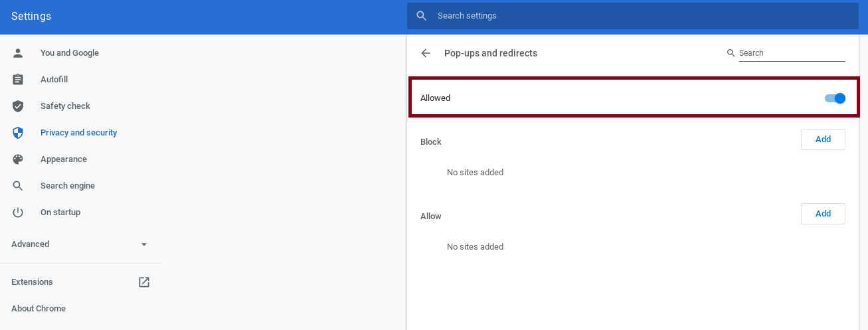Open the About Chrome page
This screenshot has width=868, height=330.
[x=39, y=309]
